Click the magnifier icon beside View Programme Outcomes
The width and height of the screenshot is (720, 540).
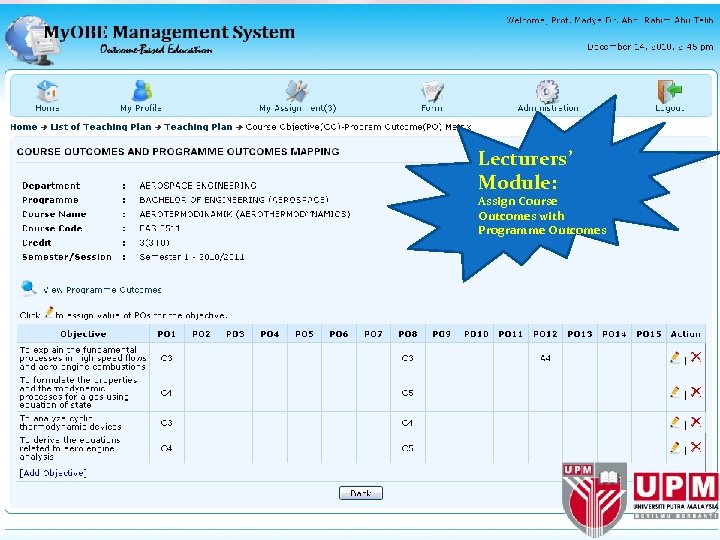[x=28, y=288]
